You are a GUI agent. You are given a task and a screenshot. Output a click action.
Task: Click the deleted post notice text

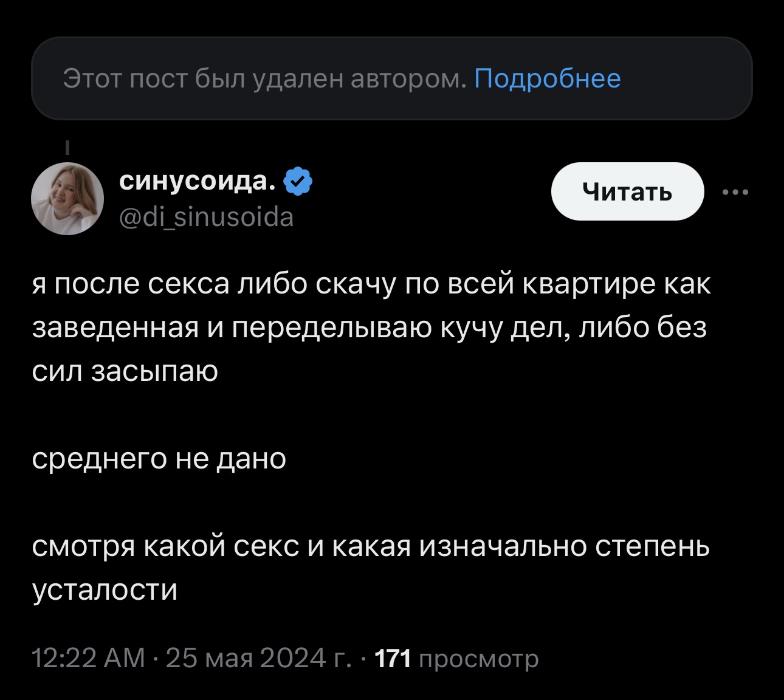click(264, 78)
